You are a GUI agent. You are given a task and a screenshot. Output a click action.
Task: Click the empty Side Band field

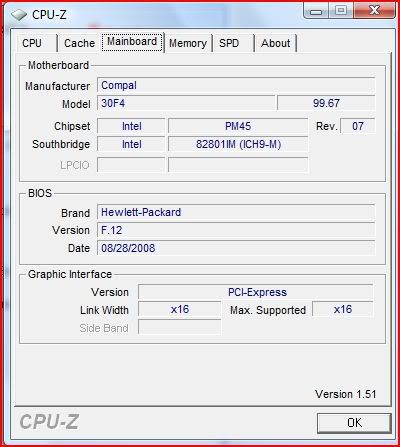180,327
